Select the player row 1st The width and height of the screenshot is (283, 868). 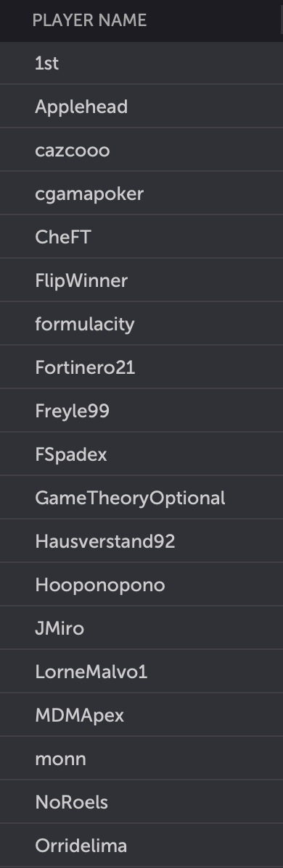tap(141, 63)
